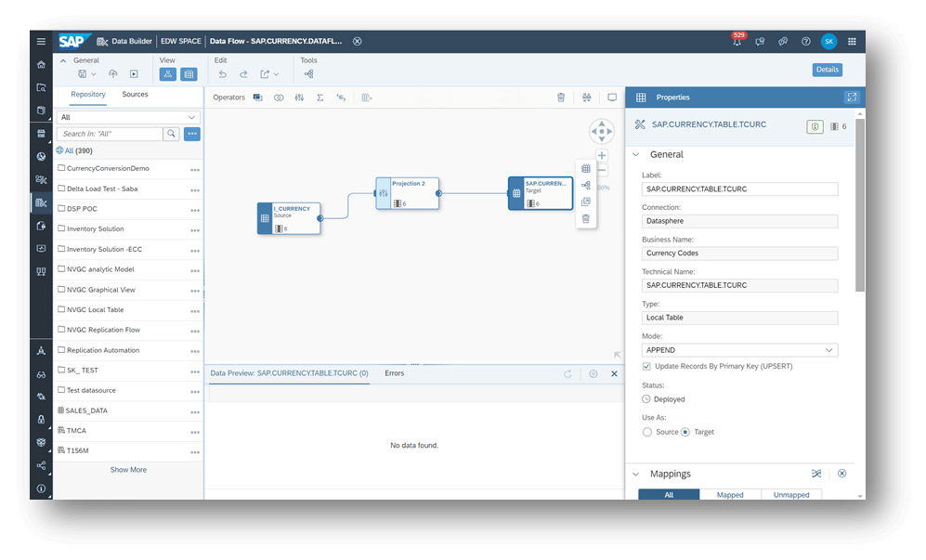Navigate to Data Builder breadcrumb

[x=132, y=42]
